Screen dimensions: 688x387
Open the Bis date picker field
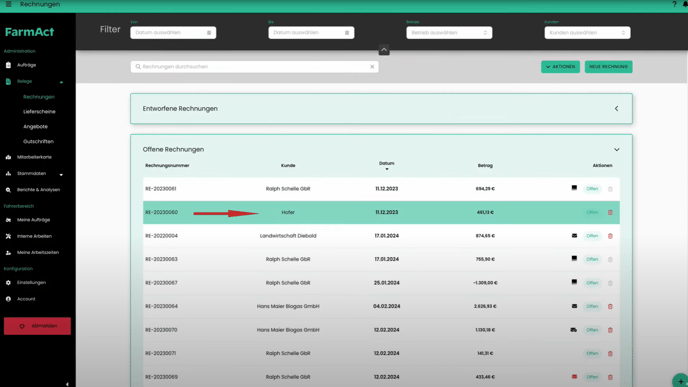311,32
